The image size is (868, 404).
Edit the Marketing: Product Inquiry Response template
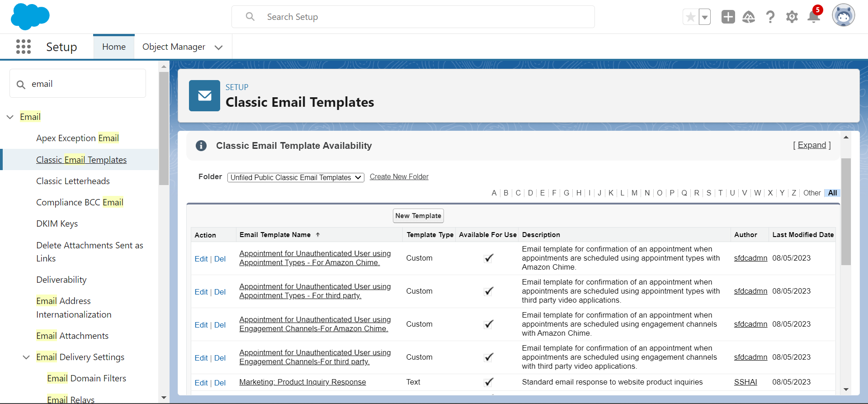tap(201, 383)
